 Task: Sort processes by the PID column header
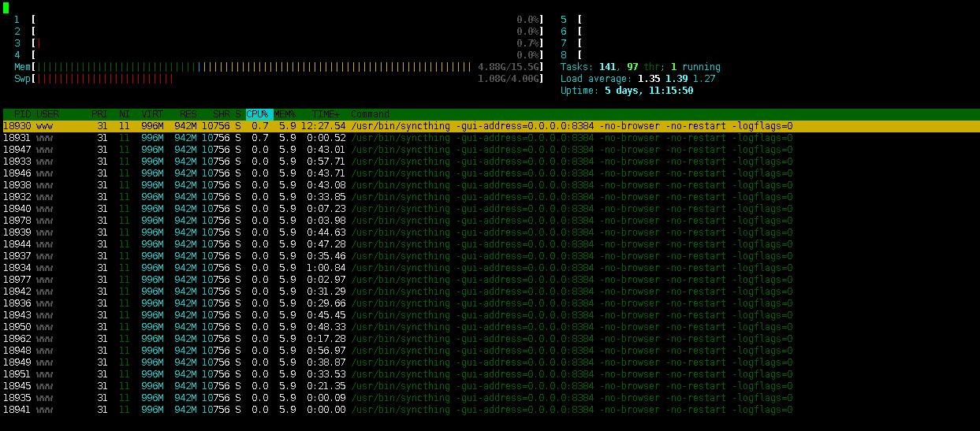point(22,114)
